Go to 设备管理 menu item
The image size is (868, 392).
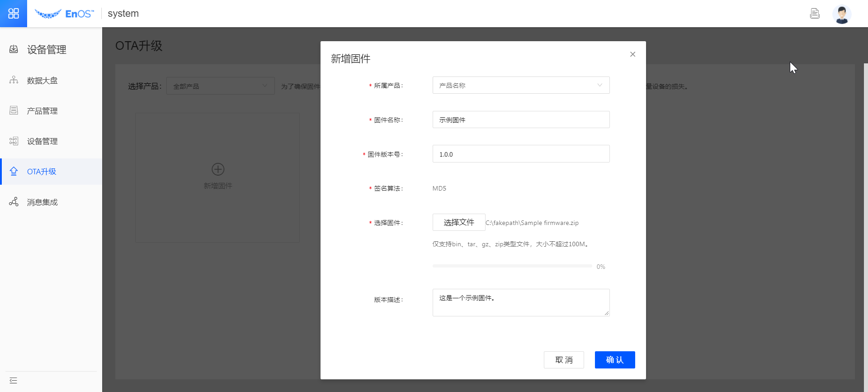[51, 141]
